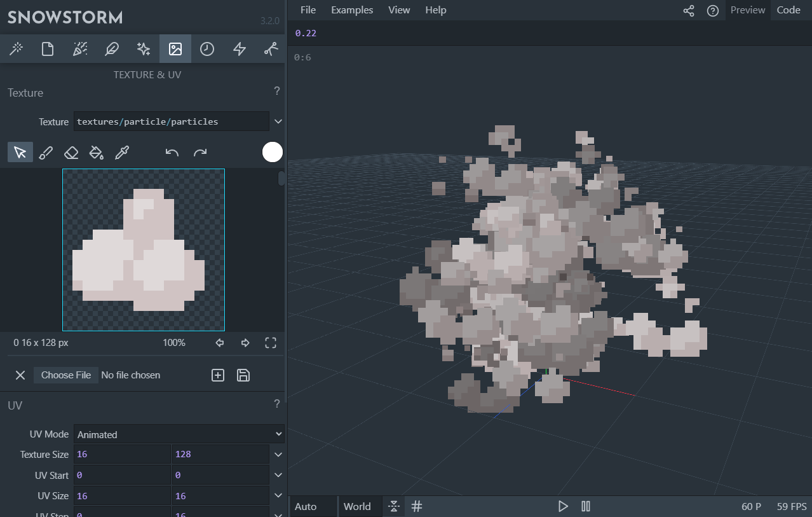Click the Redo arrow icon
The height and width of the screenshot is (517, 812).
coord(200,153)
